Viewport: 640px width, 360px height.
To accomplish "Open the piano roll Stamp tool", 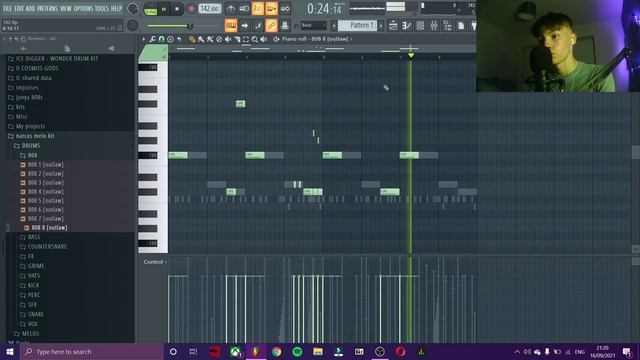I will 170,39.
